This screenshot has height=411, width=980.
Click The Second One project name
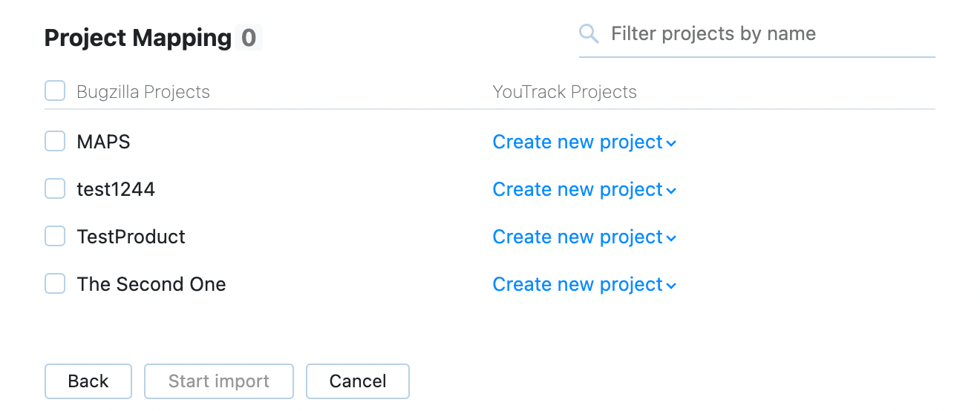pos(151,284)
